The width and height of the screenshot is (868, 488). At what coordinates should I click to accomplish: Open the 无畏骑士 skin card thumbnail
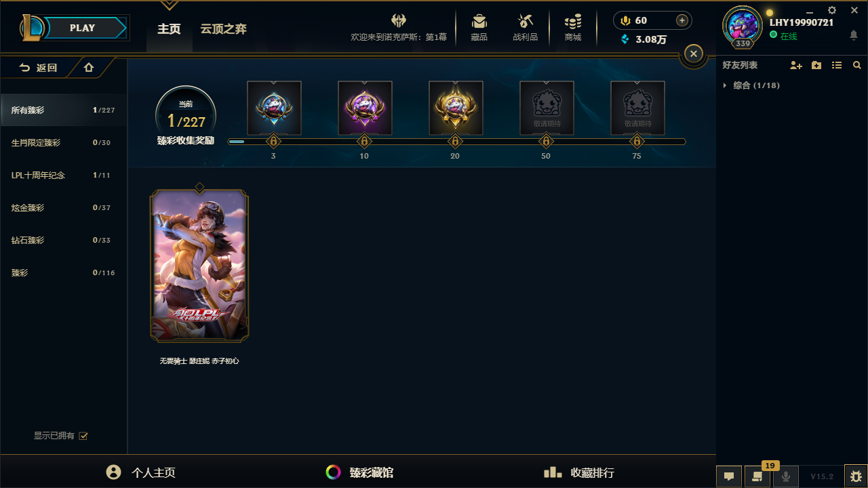199,266
